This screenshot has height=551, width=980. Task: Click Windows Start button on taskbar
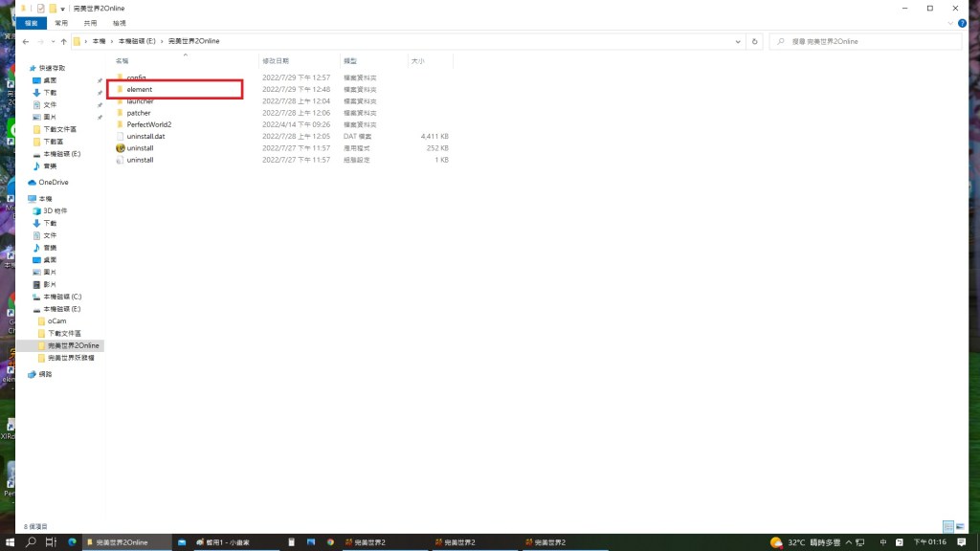pyautogui.click(x=10, y=542)
